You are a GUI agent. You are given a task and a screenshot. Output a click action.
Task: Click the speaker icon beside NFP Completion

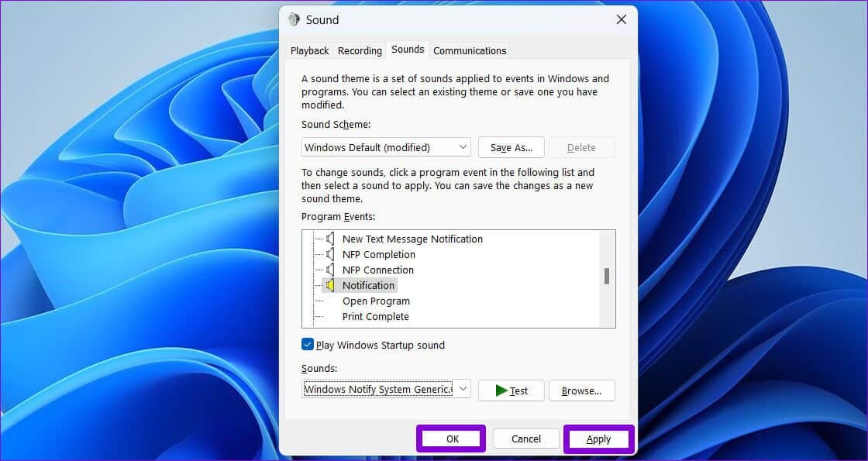(x=330, y=254)
